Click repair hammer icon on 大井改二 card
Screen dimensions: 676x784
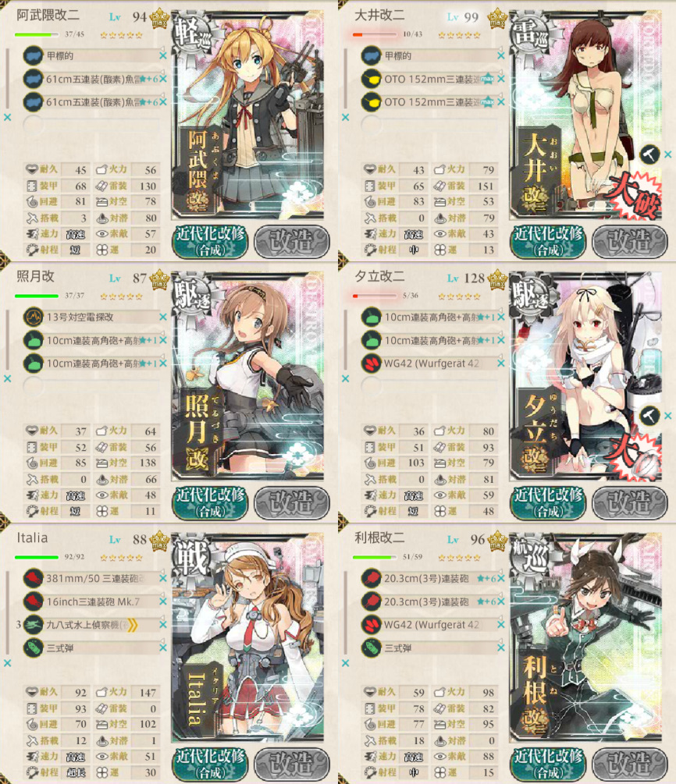[649, 154]
